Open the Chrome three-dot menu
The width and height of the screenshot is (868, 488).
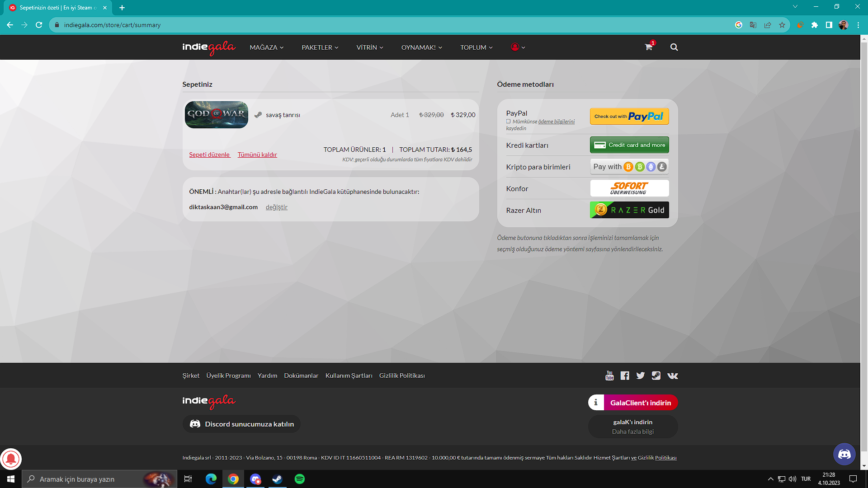[858, 25]
